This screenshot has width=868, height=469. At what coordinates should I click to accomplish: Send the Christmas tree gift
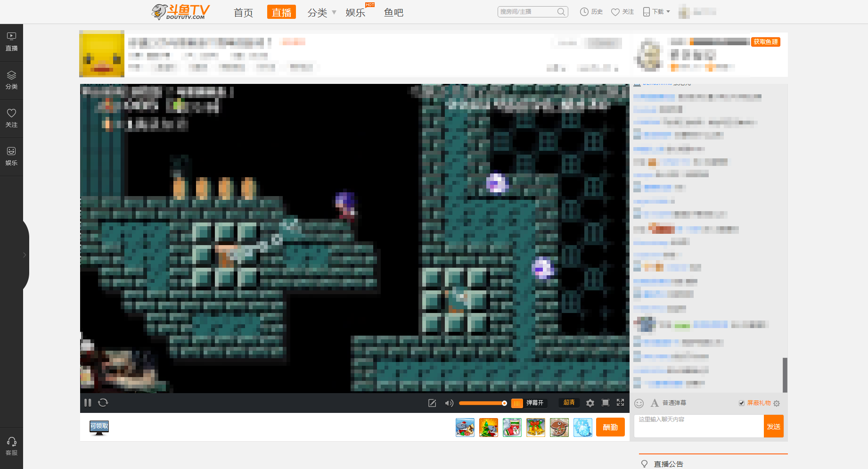pos(489,428)
